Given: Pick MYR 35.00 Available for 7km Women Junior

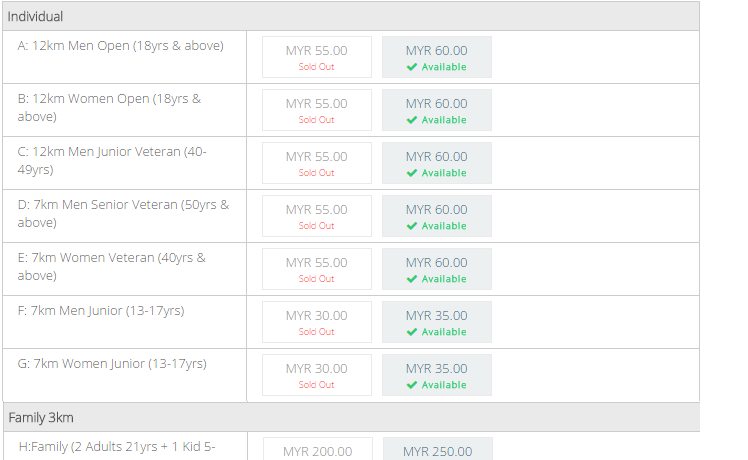Looking at the screenshot, I should pyautogui.click(x=436, y=375).
